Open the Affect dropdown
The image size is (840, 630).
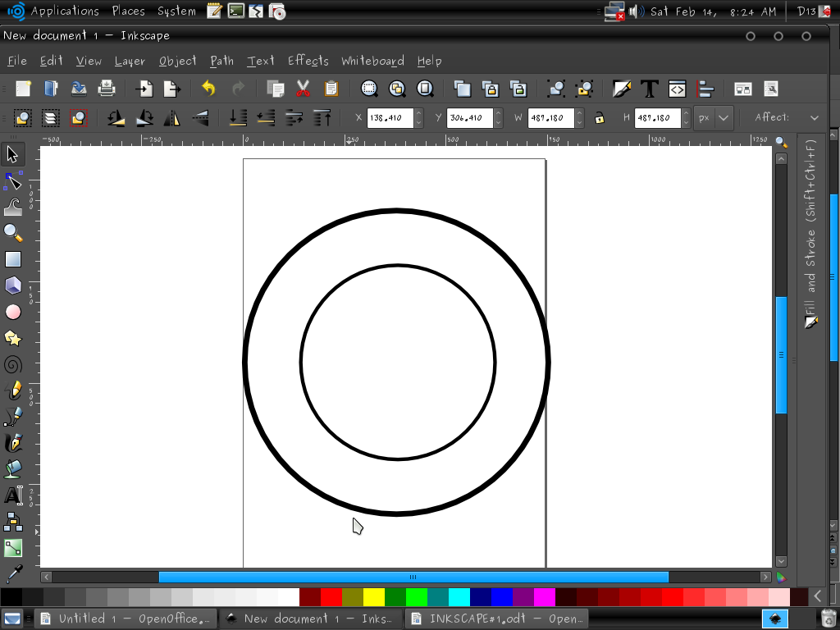point(814,117)
